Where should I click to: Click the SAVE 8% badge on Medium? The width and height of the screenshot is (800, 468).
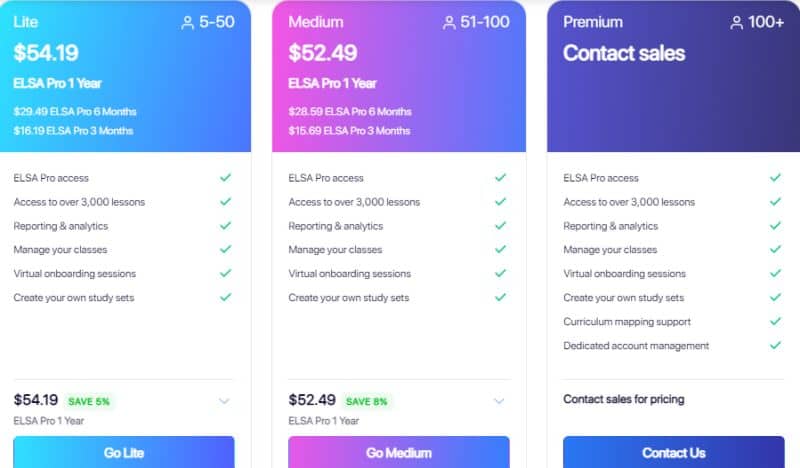(x=366, y=402)
